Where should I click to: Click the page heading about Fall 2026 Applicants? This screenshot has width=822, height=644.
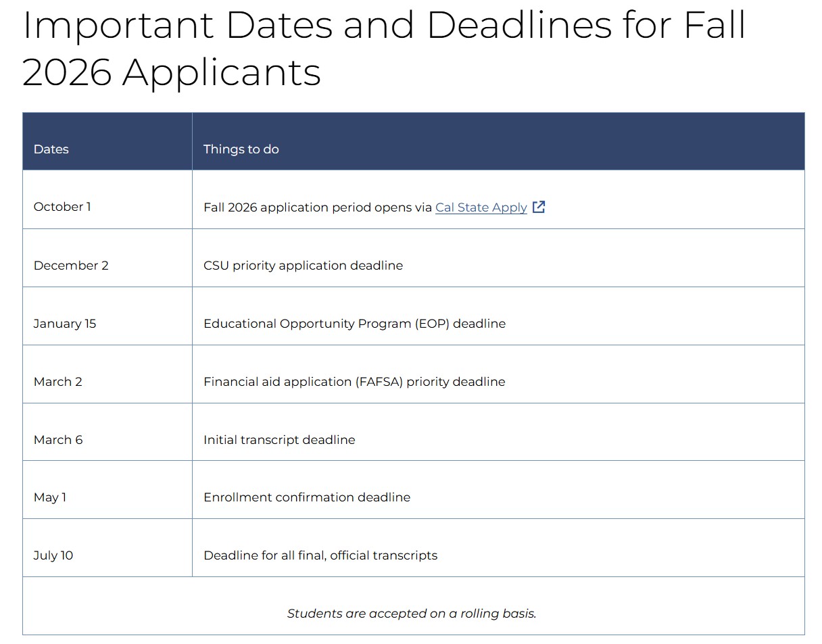point(383,49)
